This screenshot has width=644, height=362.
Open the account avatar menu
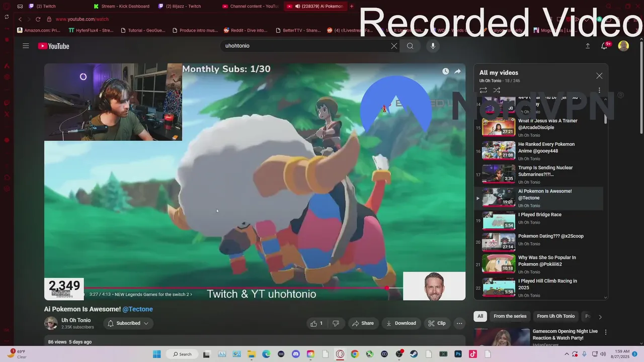(623, 46)
